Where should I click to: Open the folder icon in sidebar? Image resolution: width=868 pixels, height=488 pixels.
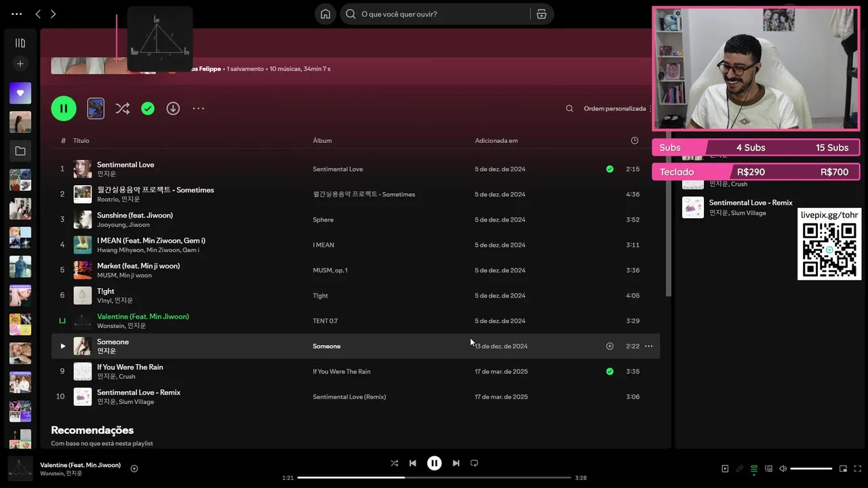20,151
